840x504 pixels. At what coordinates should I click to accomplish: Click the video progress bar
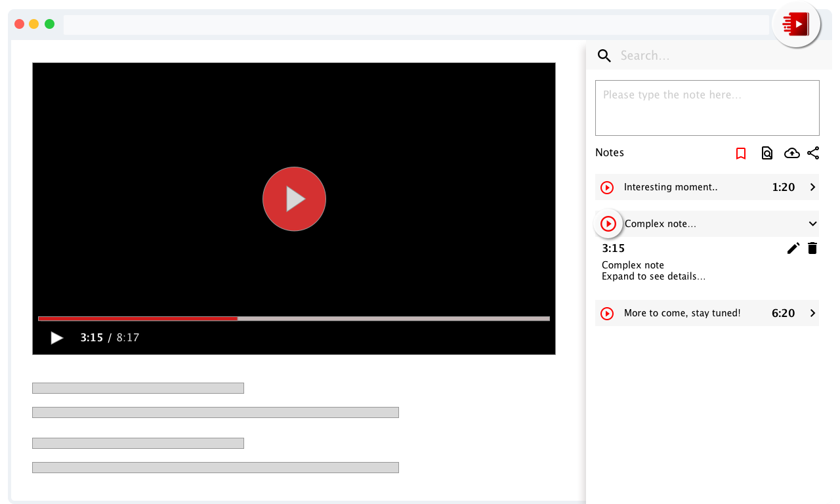tap(294, 318)
